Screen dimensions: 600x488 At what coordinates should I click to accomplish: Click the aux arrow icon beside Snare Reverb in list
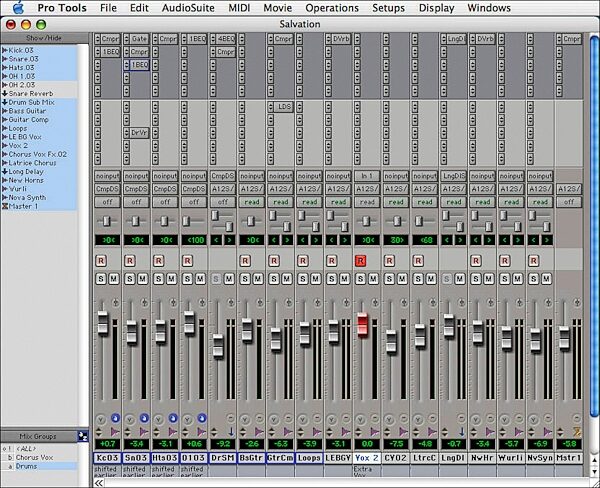pos(5,93)
